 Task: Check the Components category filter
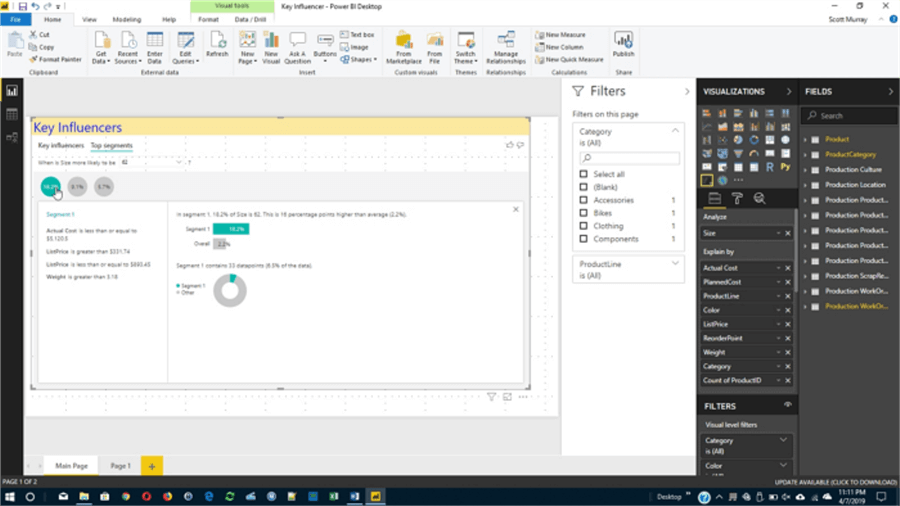pos(584,239)
